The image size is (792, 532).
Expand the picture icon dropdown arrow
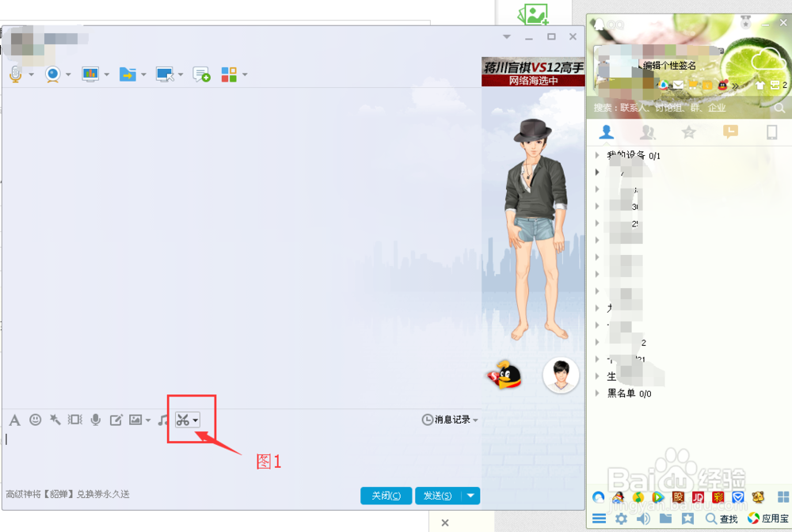(x=148, y=420)
